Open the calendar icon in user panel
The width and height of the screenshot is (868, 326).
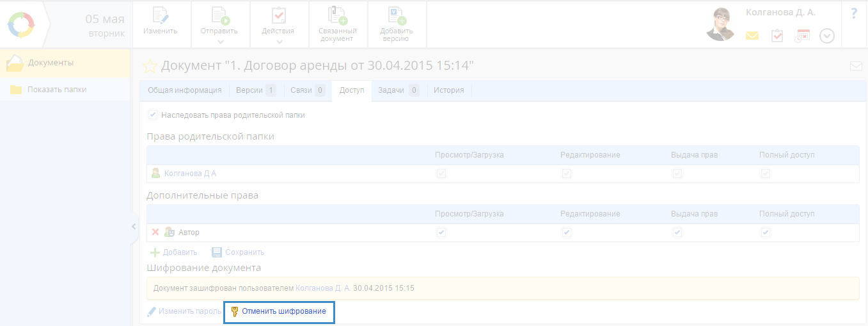click(802, 36)
